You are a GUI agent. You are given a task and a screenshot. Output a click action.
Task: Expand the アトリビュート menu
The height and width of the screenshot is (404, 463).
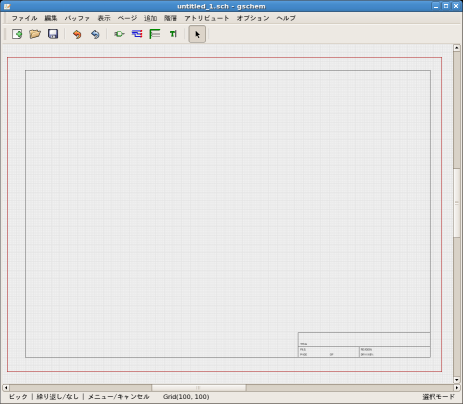click(207, 18)
